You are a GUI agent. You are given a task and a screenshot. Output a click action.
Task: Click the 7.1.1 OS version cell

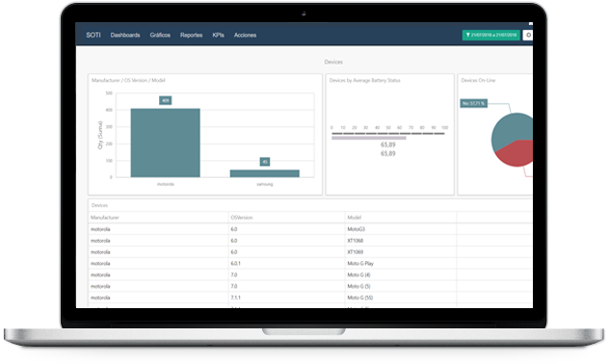tap(236, 298)
